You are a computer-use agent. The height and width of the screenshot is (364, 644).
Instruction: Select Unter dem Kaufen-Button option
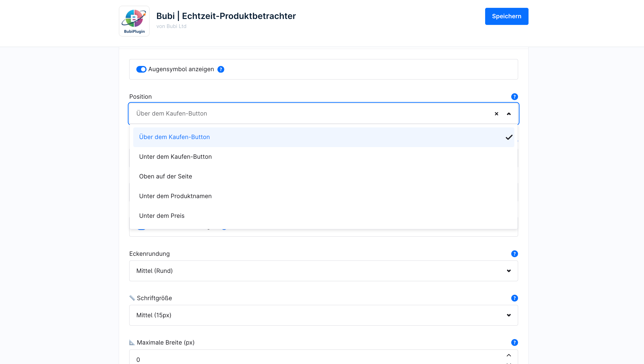[175, 157]
